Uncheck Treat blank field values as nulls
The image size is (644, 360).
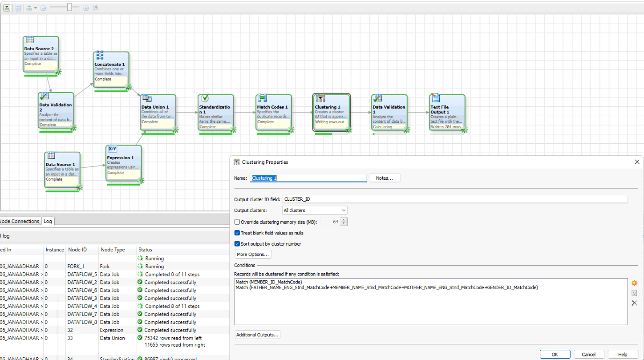tap(237, 233)
